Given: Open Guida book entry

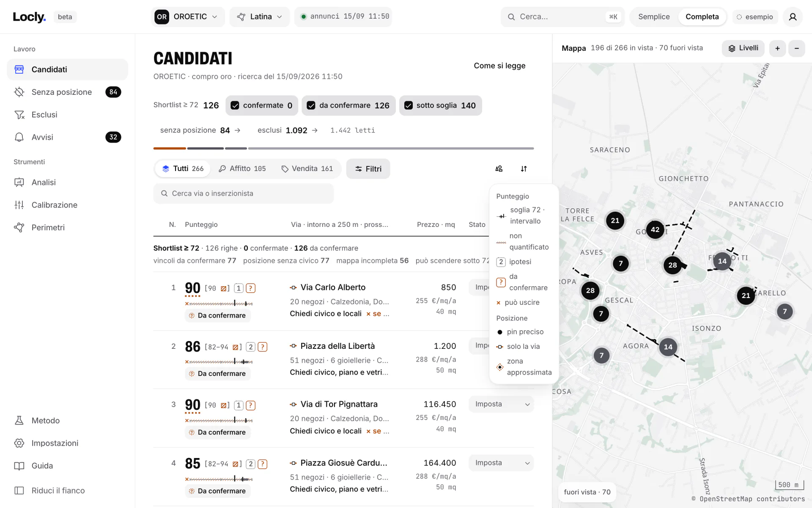Looking at the screenshot, I should click(67, 466).
